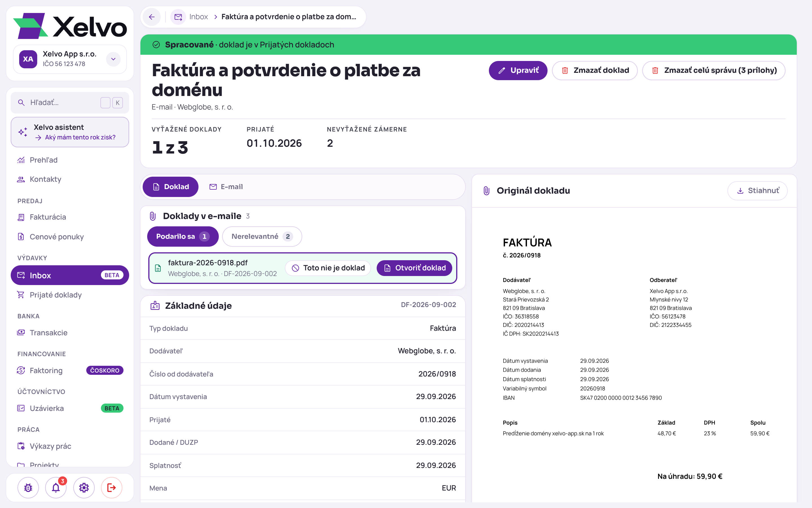Click the Základné údaje card icon
The height and width of the screenshot is (508, 812).
[x=155, y=305]
